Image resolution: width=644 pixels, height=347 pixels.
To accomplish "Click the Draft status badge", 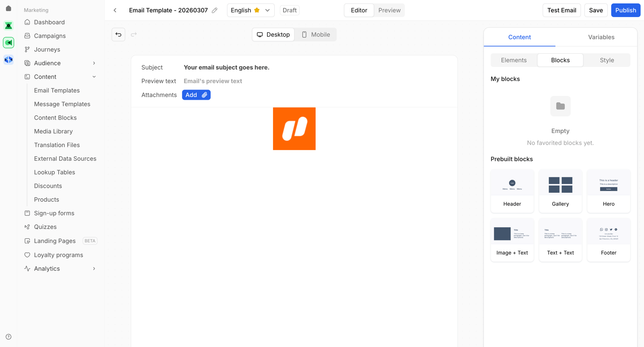I will [x=290, y=10].
